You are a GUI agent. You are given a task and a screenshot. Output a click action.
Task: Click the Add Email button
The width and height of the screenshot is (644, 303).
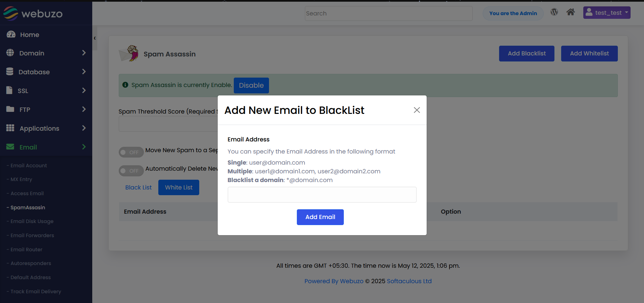[x=320, y=217]
